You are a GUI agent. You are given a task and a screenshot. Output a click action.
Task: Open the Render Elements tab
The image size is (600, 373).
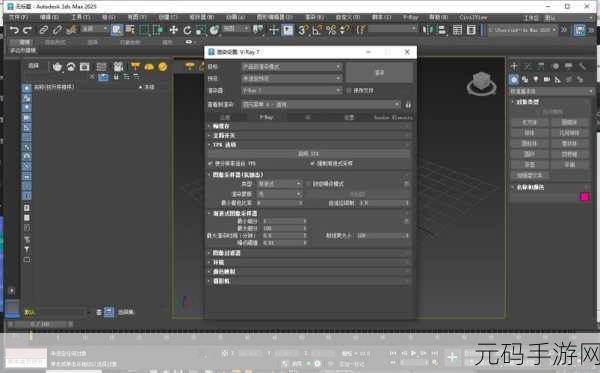393,117
